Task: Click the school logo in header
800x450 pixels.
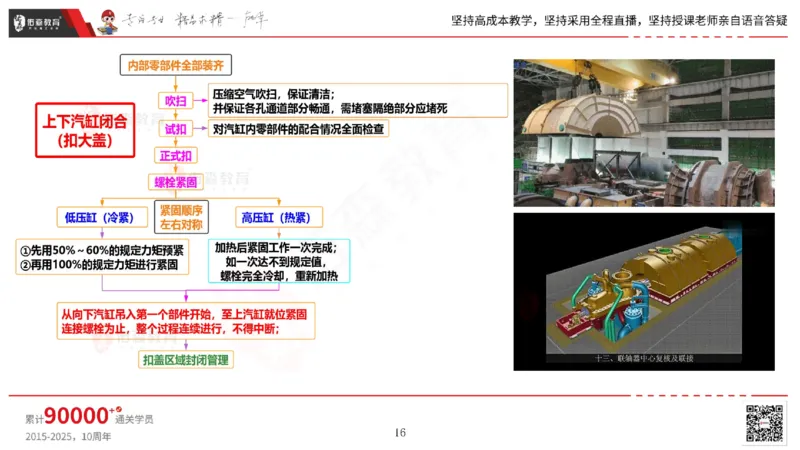Action: point(37,22)
